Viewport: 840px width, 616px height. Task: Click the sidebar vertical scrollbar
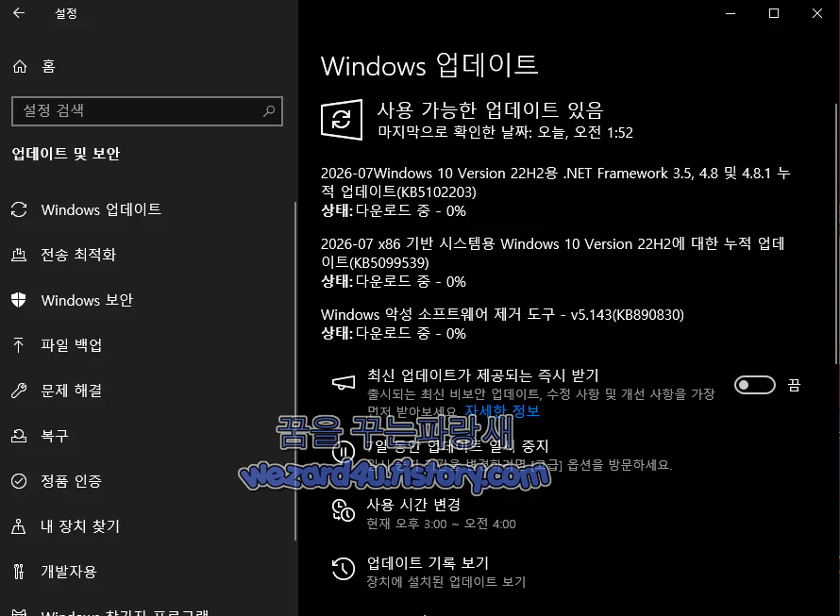click(x=295, y=371)
